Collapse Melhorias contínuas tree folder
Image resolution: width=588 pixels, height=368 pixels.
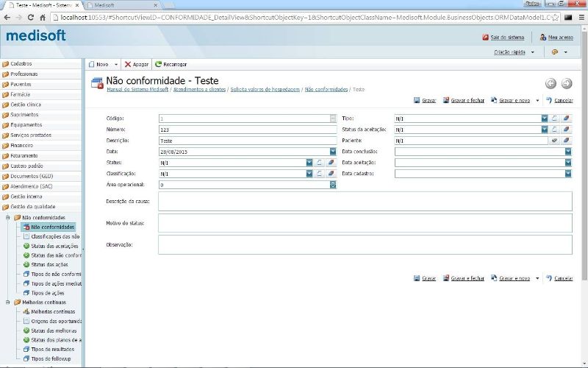click(x=7, y=302)
